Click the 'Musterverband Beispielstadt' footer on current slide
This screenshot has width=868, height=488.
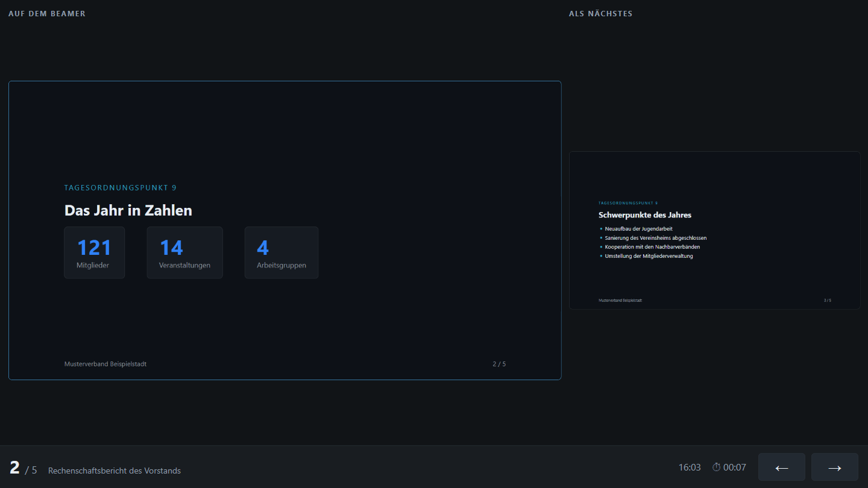pos(105,364)
